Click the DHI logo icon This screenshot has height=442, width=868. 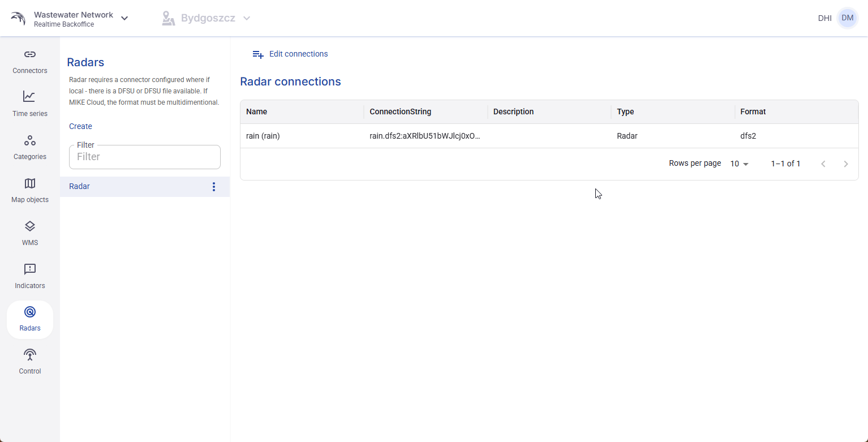pos(18,19)
